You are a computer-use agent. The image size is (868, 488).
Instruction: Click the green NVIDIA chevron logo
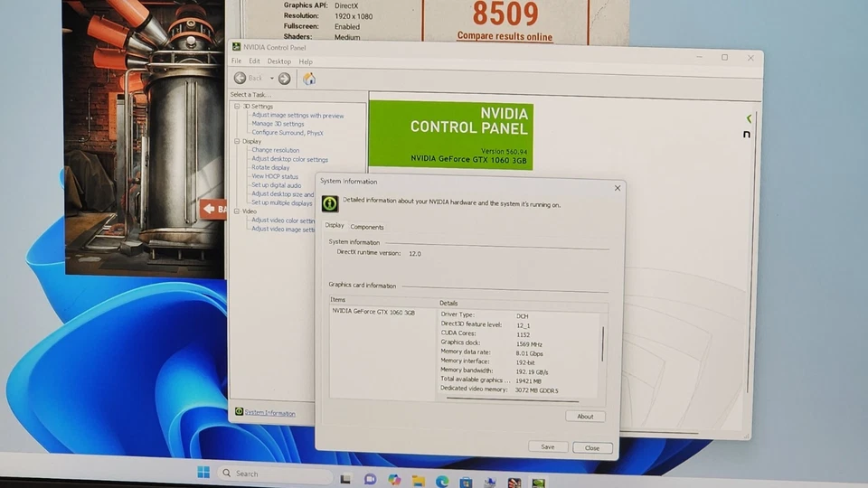[x=749, y=118]
